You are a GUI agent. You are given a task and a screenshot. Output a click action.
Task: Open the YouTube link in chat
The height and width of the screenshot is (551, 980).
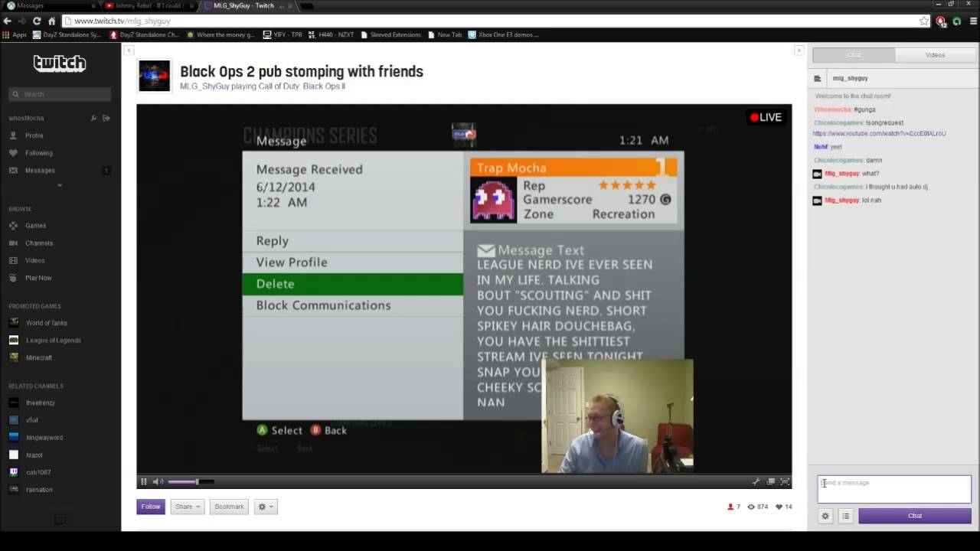[x=879, y=134]
